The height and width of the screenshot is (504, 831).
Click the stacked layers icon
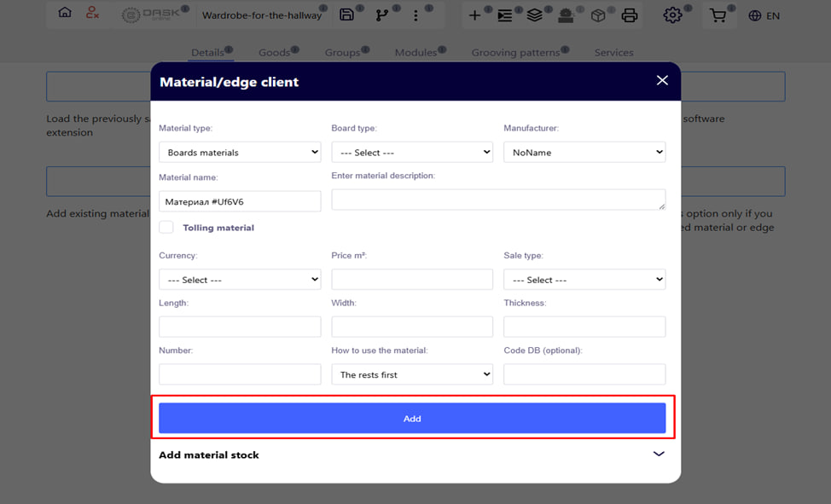tap(534, 15)
